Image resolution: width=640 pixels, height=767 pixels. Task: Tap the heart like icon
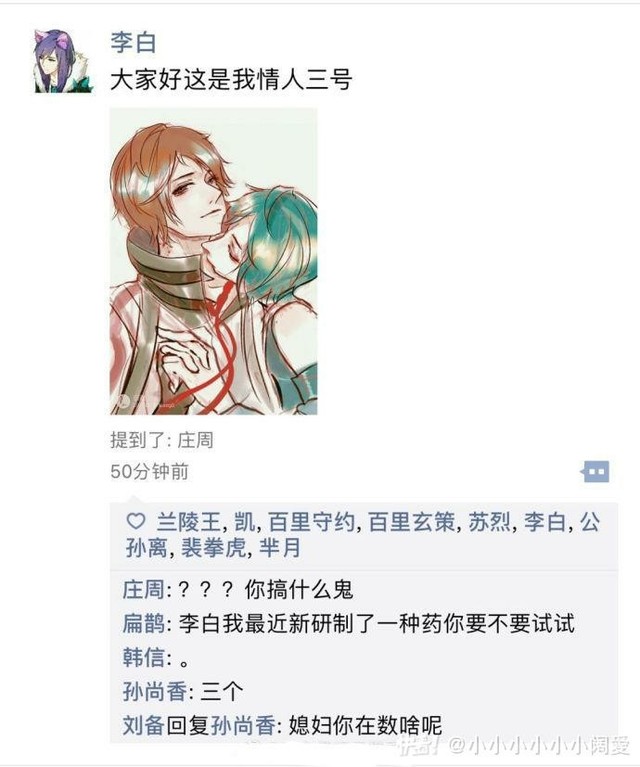[136, 521]
